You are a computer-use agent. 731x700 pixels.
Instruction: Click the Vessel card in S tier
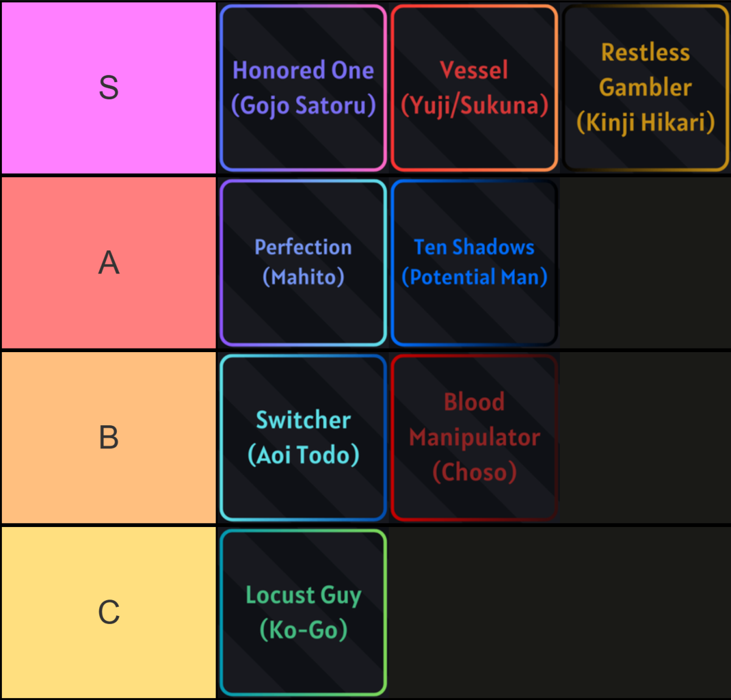point(474,88)
